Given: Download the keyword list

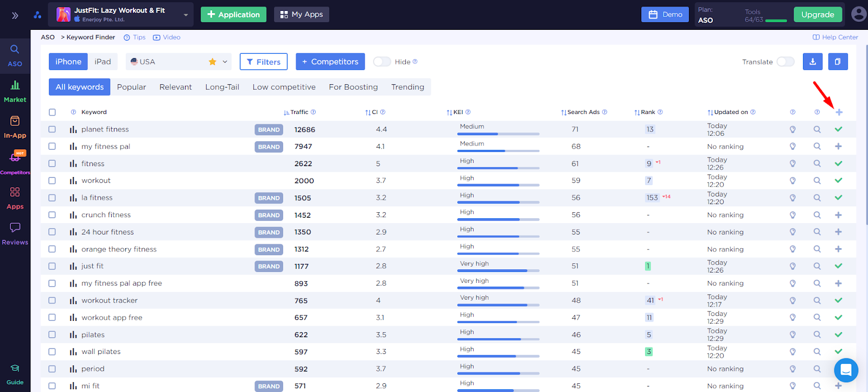Looking at the screenshot, I should pyautogui.click(x=813, y=61).
